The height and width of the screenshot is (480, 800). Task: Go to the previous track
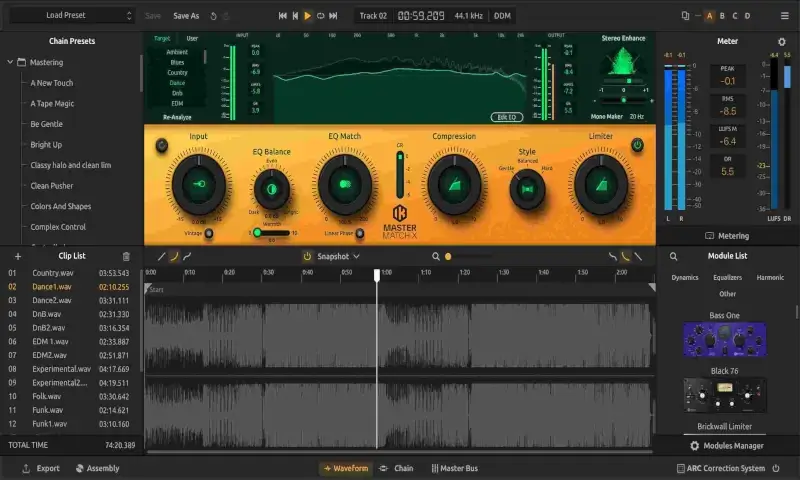pos(295,16)
